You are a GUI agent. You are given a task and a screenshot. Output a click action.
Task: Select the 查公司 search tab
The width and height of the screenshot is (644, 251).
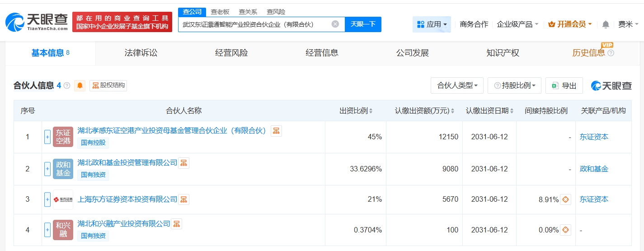192,12
